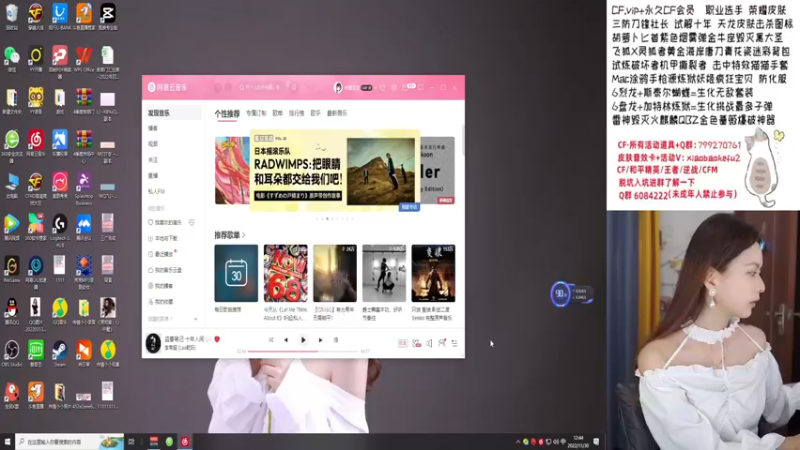Screen dimensions: 800x450
Task: Select the third banner carousel dot
Action: 327,218
